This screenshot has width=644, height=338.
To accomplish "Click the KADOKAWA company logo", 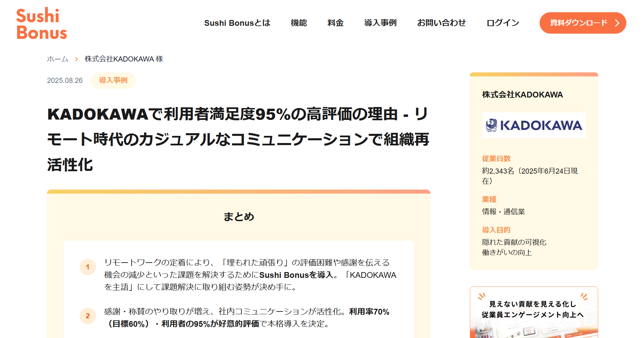I will [533, 125].
